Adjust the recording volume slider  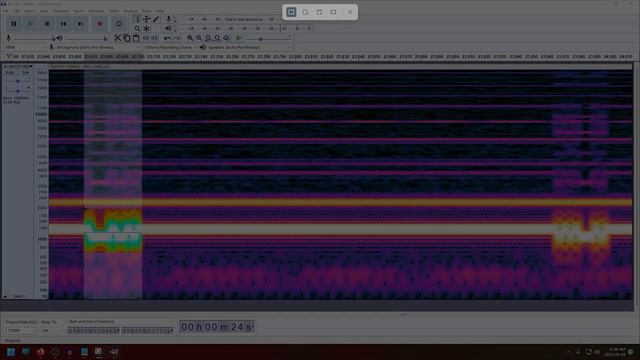[x=33, y=38]
